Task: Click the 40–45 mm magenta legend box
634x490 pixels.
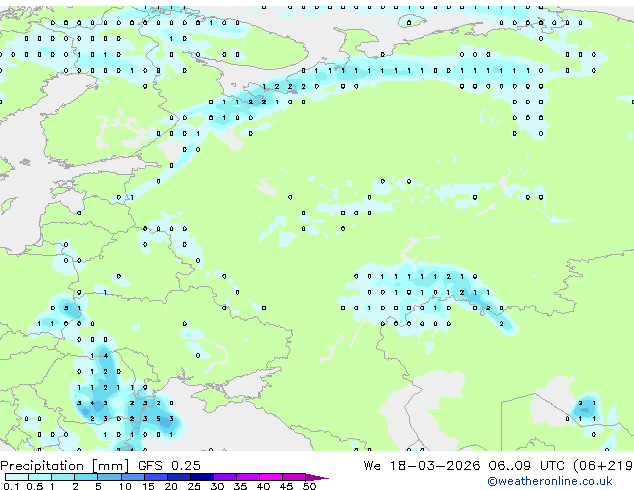Action: (x=271, y=477)
